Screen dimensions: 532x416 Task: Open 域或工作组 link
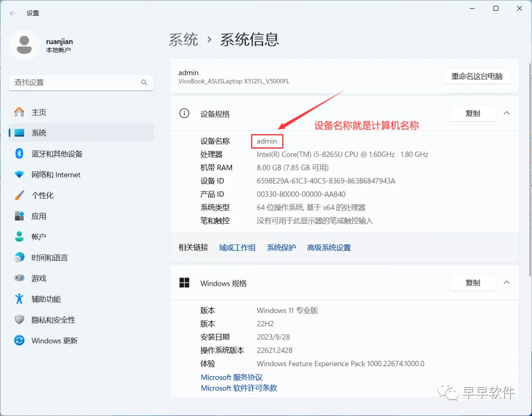237,247
